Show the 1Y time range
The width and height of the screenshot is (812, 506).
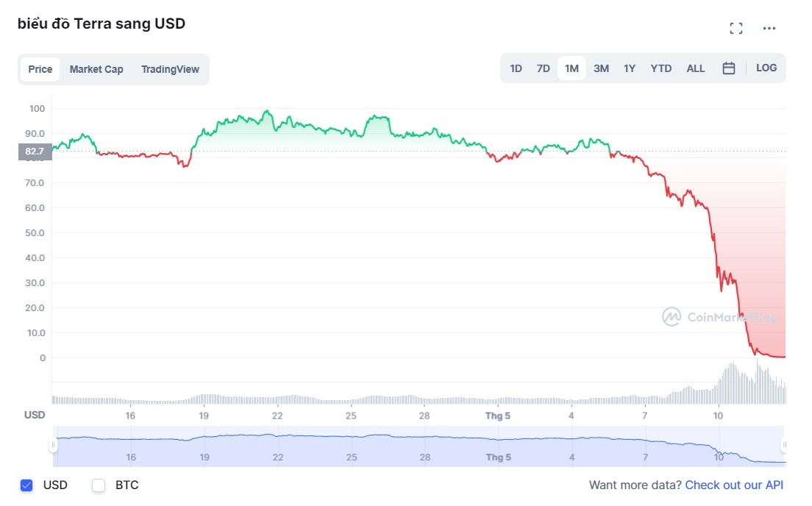(x=630, y=68)
